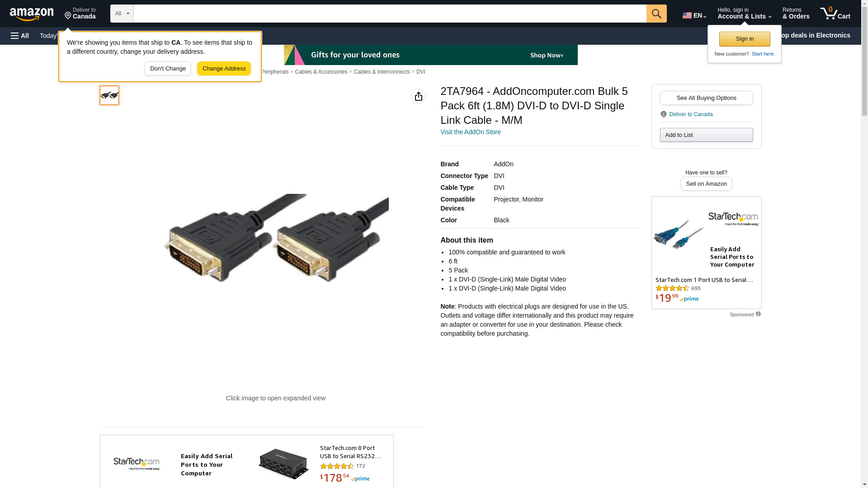The width and height of the screenshot is (868, 488).
Task: Click See All Buying Options
Action: [x=706, y=98]
